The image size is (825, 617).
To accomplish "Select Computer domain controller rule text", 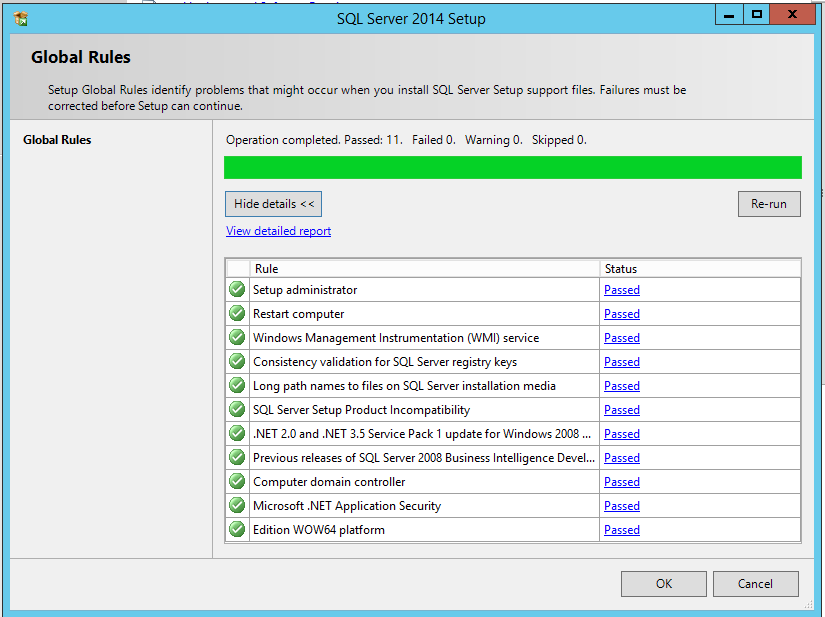I will point(329,482).
